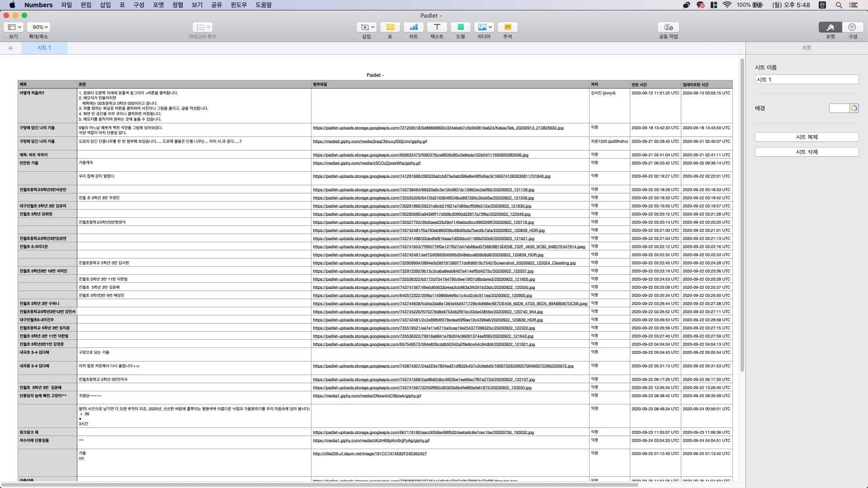Viewport: 868px width, 488px height.
Task: Open the background color wheel picker
Action: point(854,108)
